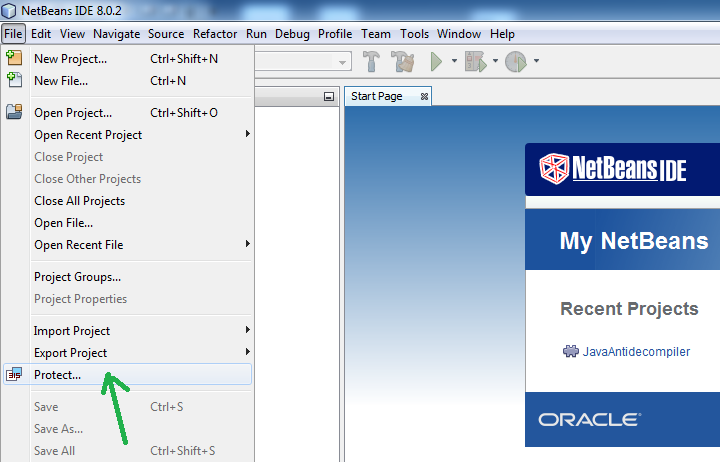
Task: Open the JavaAntidecompiler recent project link
Action: tap(636, 352)
